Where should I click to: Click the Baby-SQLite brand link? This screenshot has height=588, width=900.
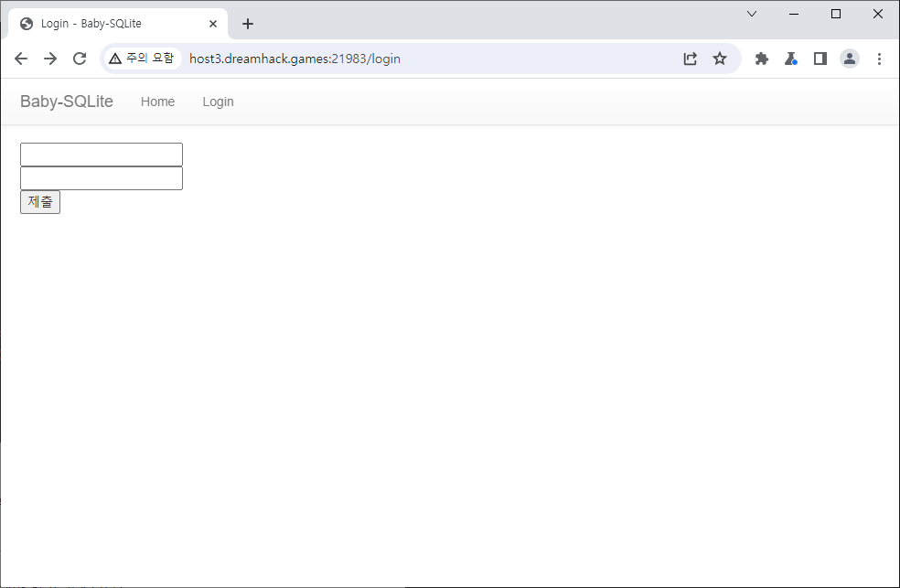(x=67, y=102)
